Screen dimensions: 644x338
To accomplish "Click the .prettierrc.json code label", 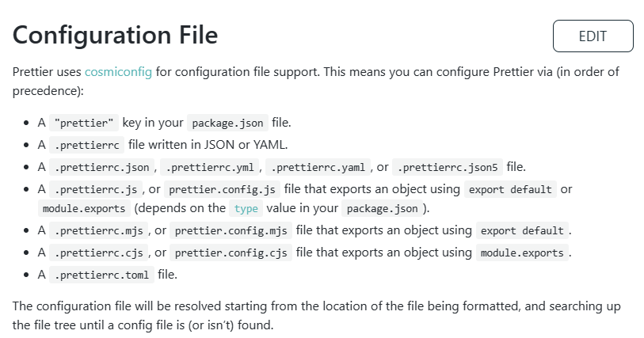I will click(102, 167).
